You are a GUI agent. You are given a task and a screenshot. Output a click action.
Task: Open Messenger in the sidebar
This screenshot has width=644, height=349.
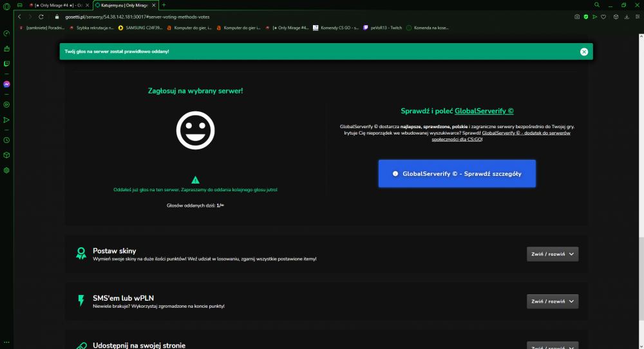[6, 84]
